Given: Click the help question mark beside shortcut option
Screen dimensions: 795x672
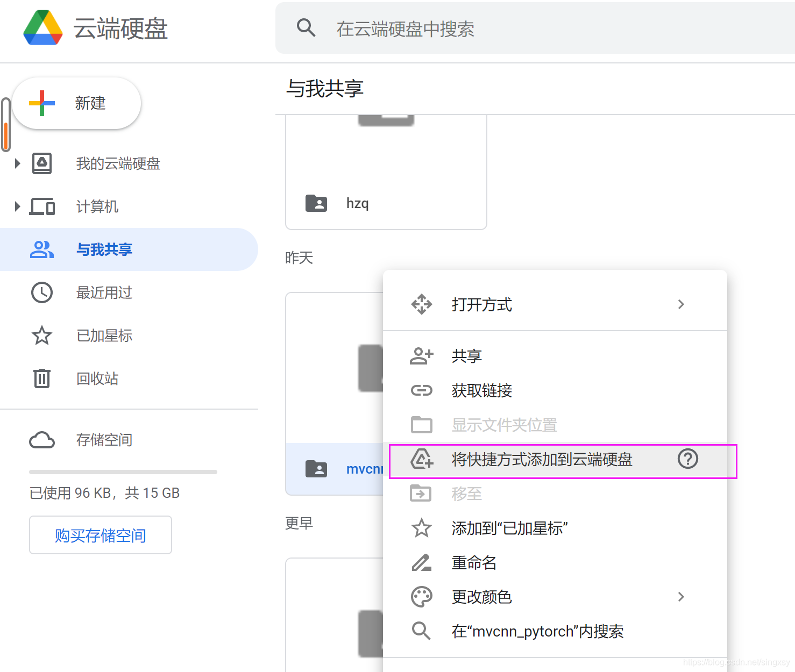Looking at the screenshot, I should [688, 460].
